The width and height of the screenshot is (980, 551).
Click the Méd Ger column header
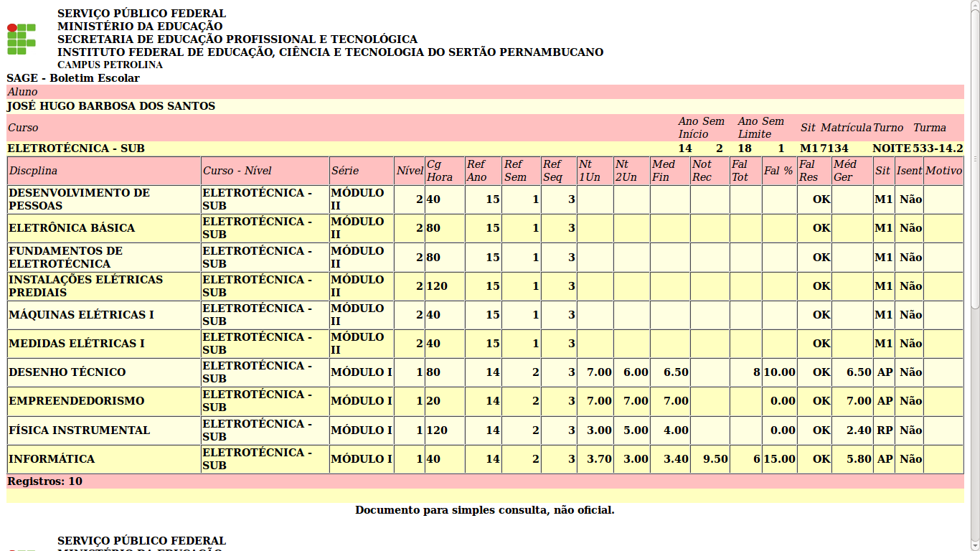852,171
